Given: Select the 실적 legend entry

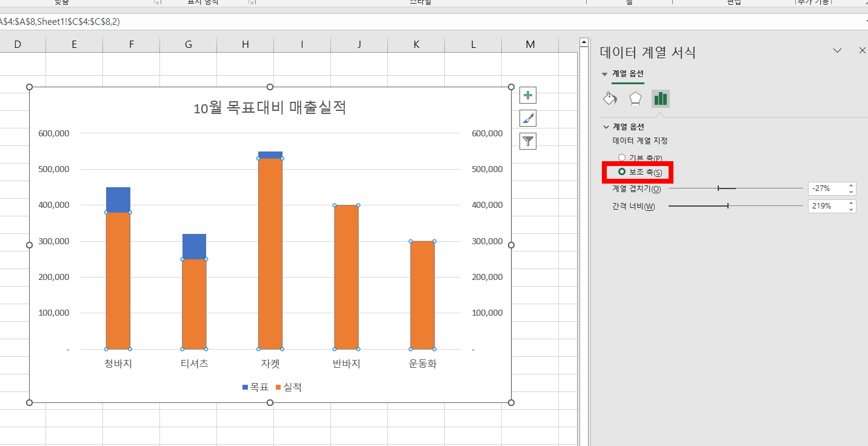Looking at the screenshot, I should [289, 387].
